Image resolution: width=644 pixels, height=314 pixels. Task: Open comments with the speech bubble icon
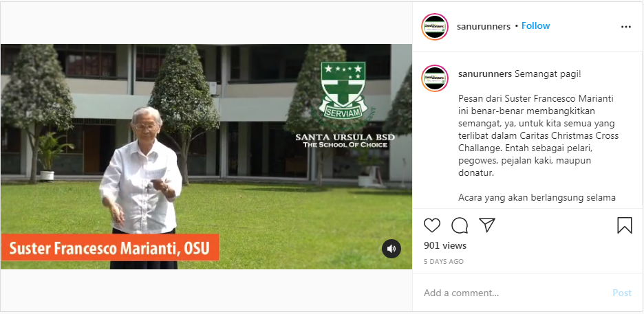tap(459, 225)
